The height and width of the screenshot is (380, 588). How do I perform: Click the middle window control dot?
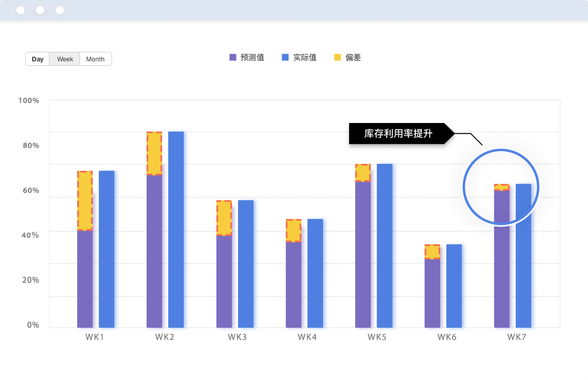click(x=40, y=10)
